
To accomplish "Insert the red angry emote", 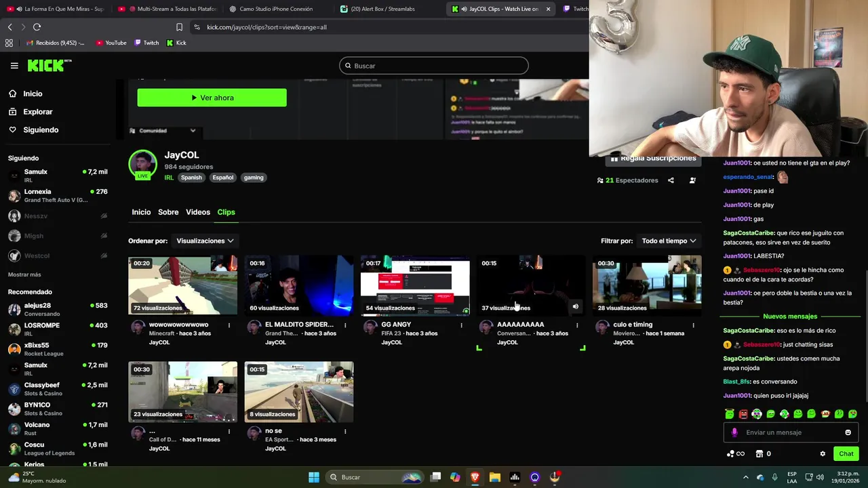I will [x=743, y=413].
